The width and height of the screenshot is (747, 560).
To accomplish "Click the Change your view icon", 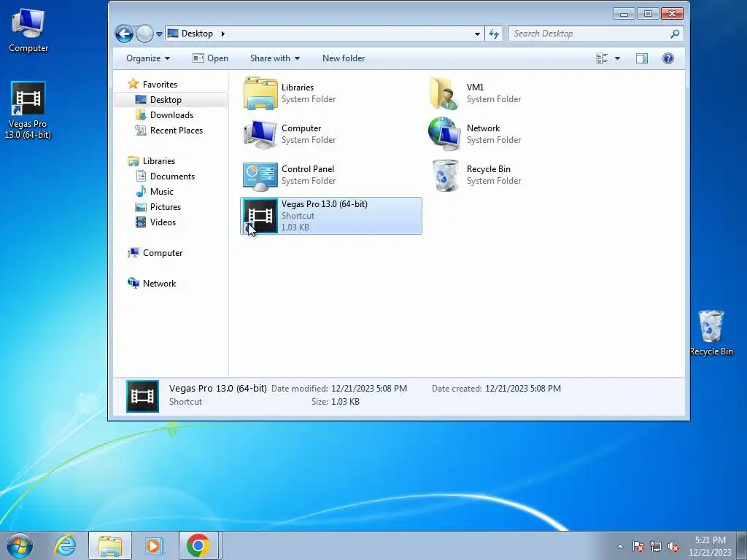I will [x=602, y=58].
